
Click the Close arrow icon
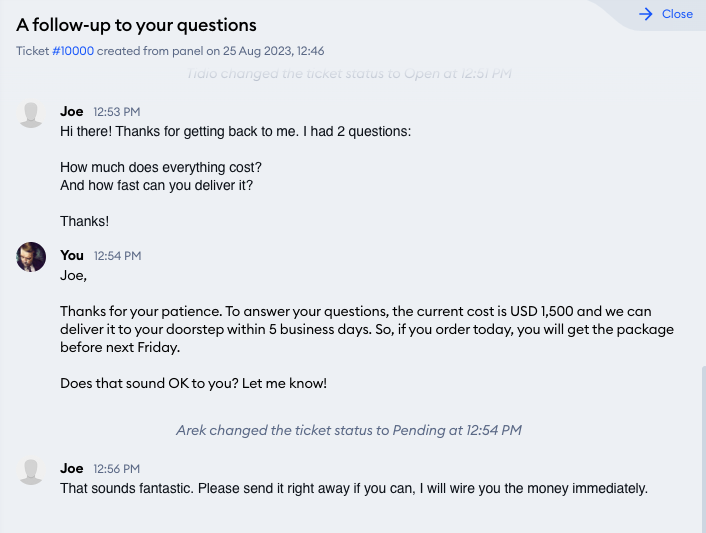coord(646,14)
